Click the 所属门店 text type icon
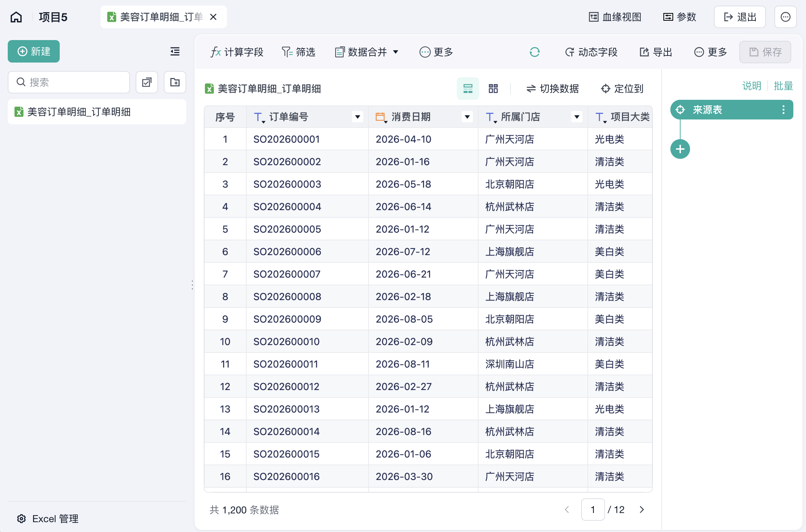The width and height of the screenshot is (806, 532). point(491,117)
